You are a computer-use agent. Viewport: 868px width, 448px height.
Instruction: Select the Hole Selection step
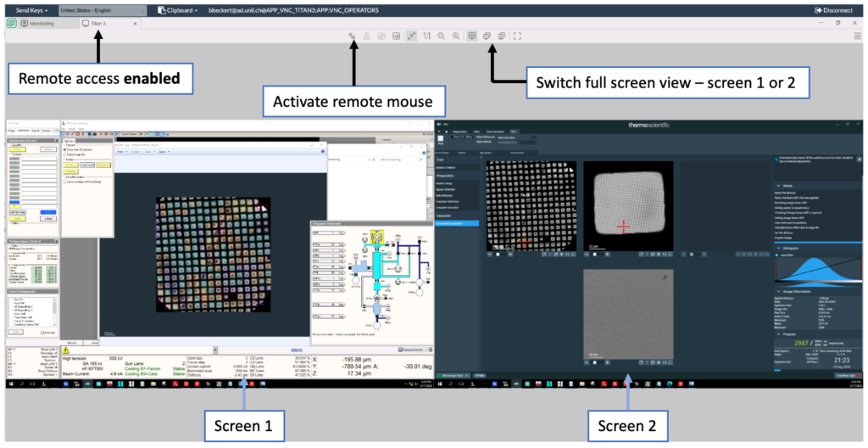click(x=457, y=195)
